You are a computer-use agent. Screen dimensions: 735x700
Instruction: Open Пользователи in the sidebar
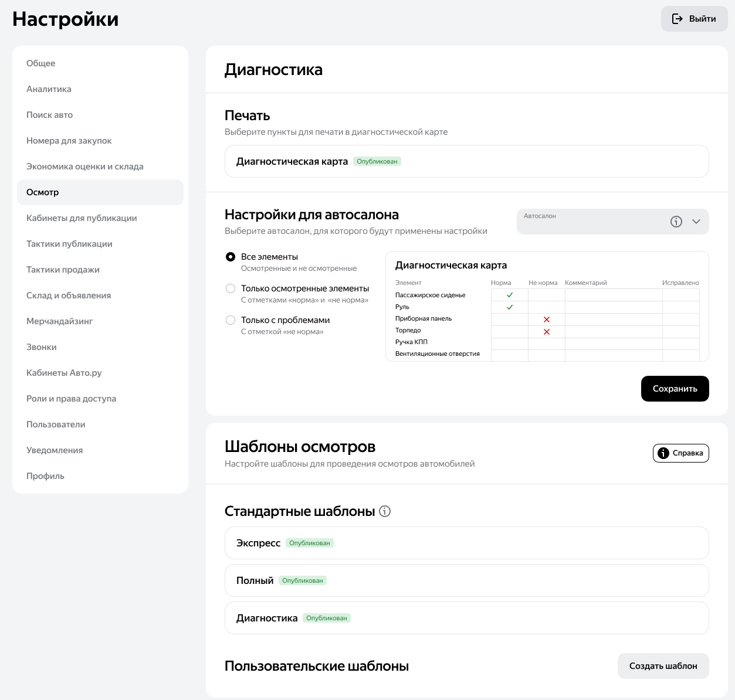point(100,424)
